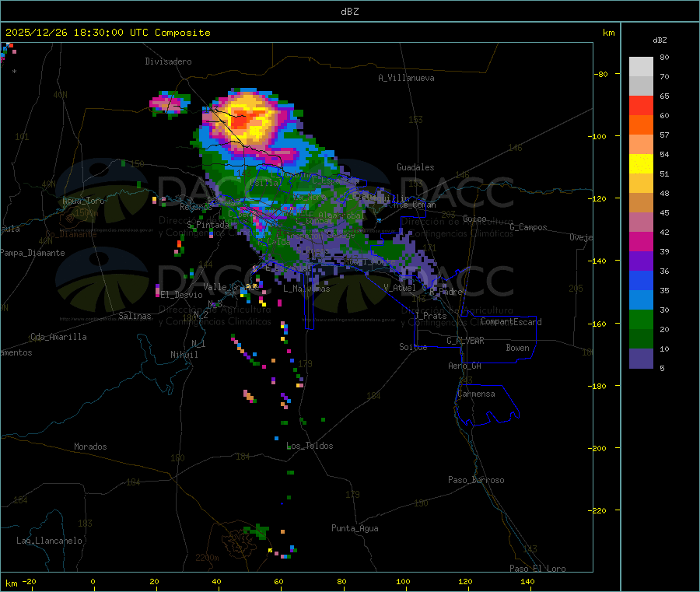Click the Punta_Agua location label

click(355, 529)
